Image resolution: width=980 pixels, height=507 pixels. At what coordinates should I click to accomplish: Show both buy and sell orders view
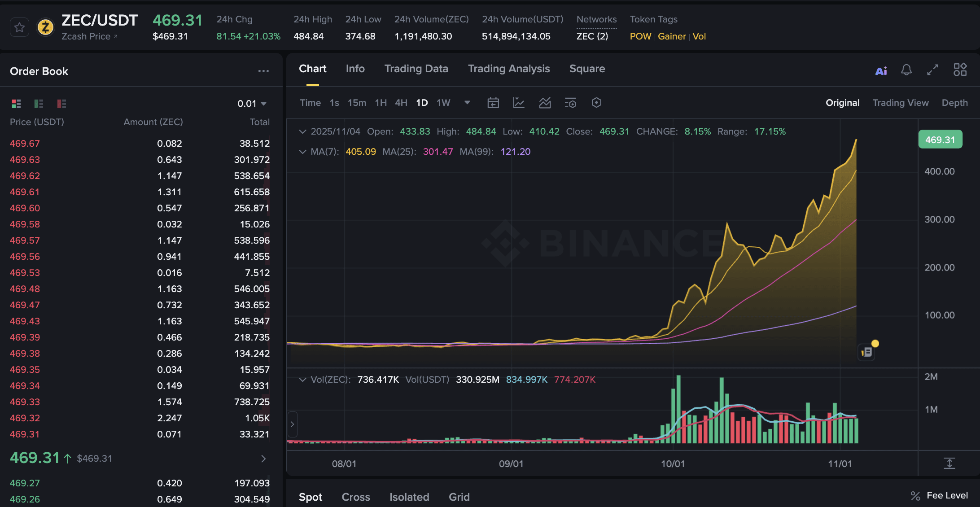pyautogui.click(x=16, y=104)
